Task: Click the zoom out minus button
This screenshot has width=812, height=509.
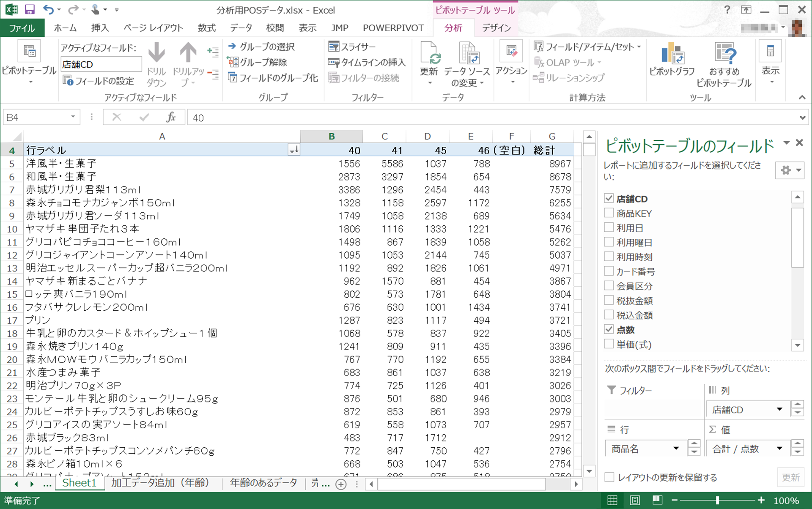Action: (675, 501)
